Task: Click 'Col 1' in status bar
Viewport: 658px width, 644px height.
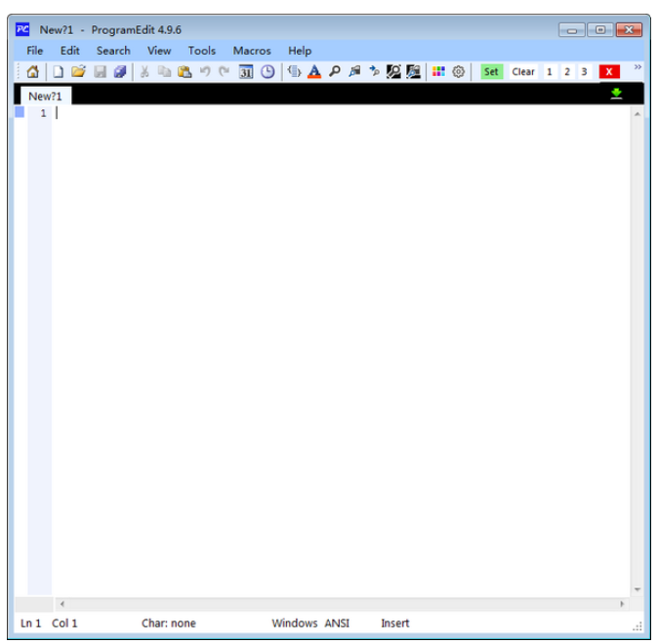Action: (x=64, y=624)
